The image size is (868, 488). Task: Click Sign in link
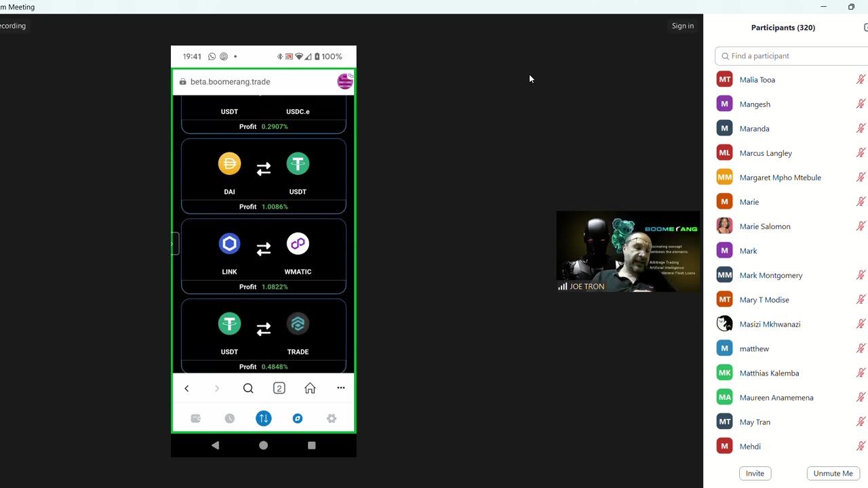[x=683, y=26]
